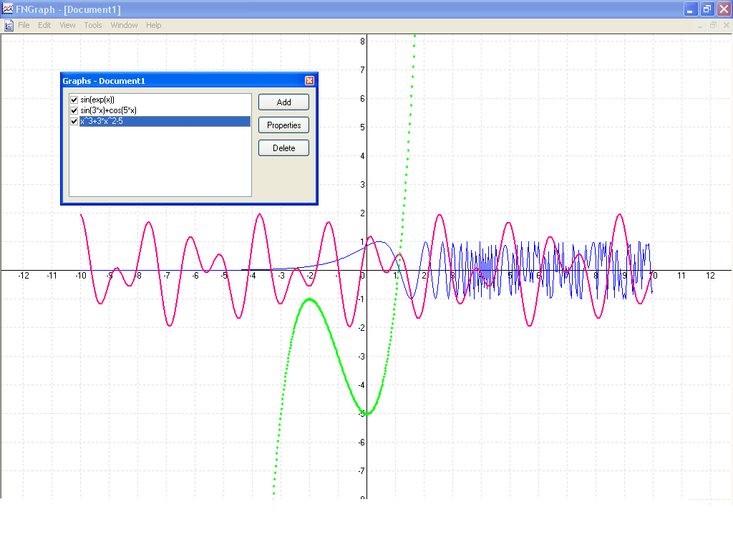
Task: Open Properties for the selected graph
Action: pos(284,125)
